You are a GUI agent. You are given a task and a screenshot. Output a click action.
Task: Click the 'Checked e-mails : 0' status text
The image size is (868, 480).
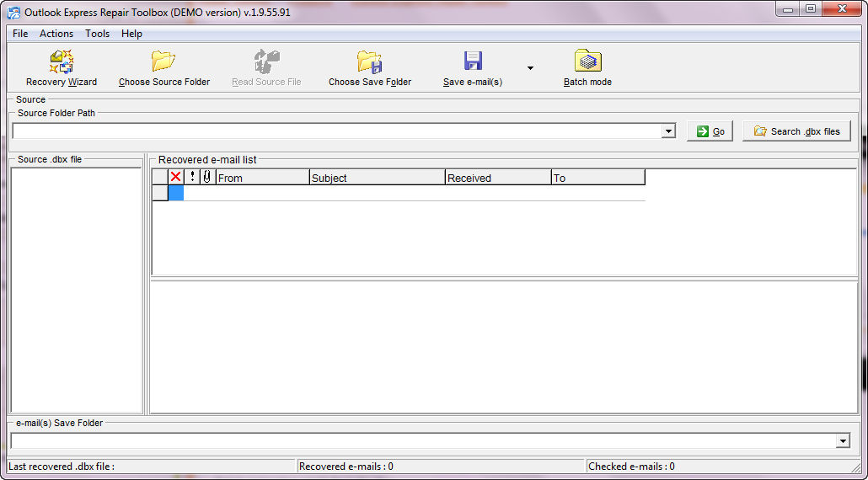632,467
